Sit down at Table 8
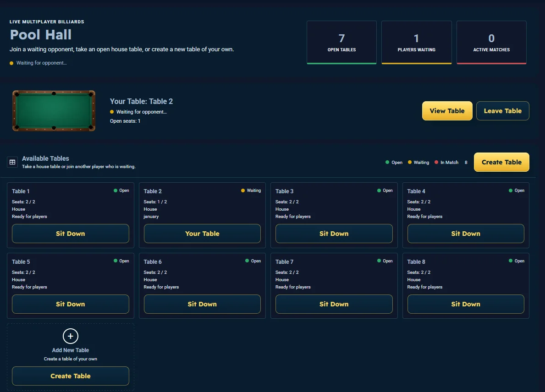 466,304
